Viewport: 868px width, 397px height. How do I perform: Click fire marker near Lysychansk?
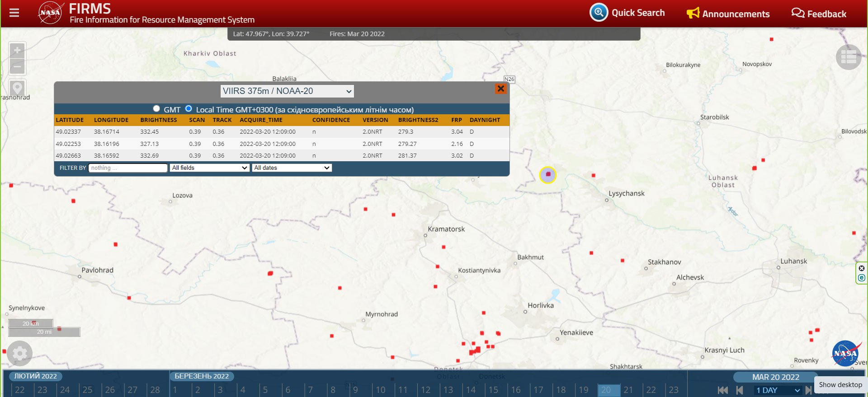594,175
